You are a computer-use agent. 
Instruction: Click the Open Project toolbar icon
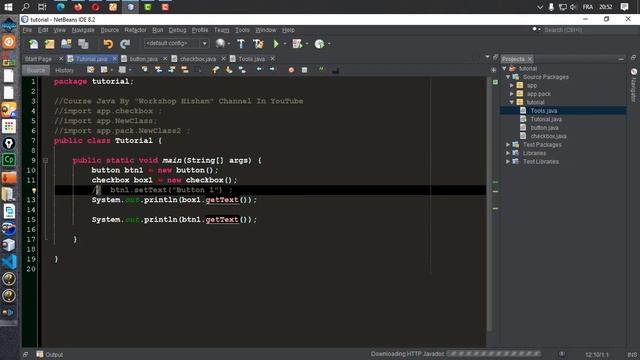[x=66, y=44]
